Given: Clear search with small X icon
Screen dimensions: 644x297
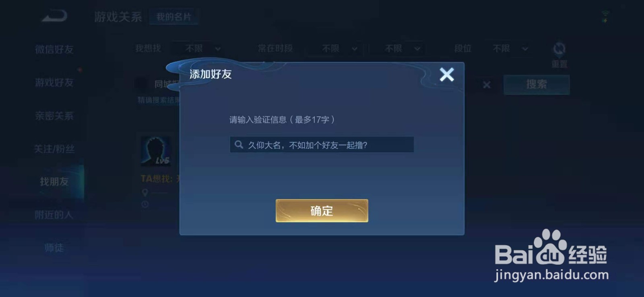Looking at the screenshot, I should (x=487, y=85).
